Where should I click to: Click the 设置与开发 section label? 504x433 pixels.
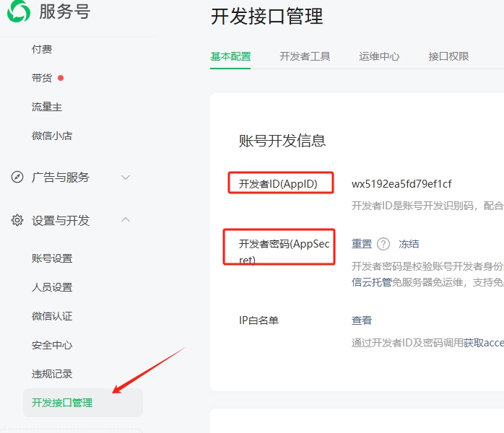pyautogui.click(x=61, y=220)
